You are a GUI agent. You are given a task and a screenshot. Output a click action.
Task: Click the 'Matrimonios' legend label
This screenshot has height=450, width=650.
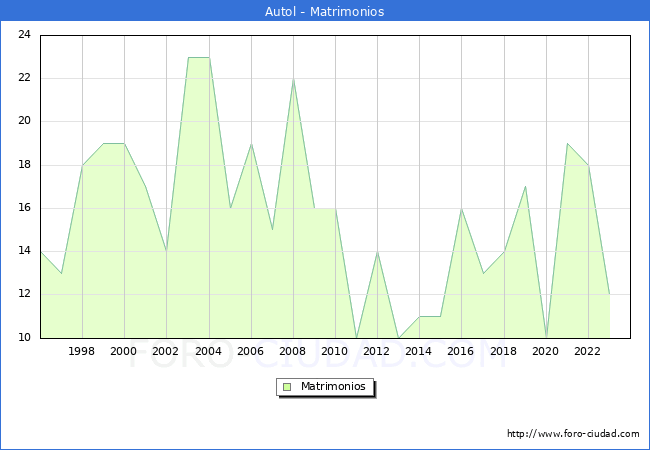pos(333,387)
